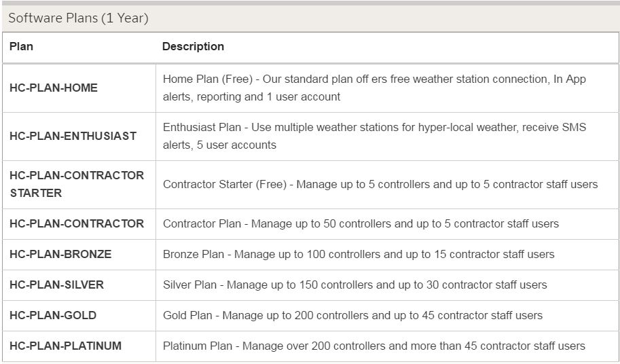The width and height of the screenshot is (620, 364).
Task: Click the HC-PLAN-HOME plan code
Action: [54, 88]
